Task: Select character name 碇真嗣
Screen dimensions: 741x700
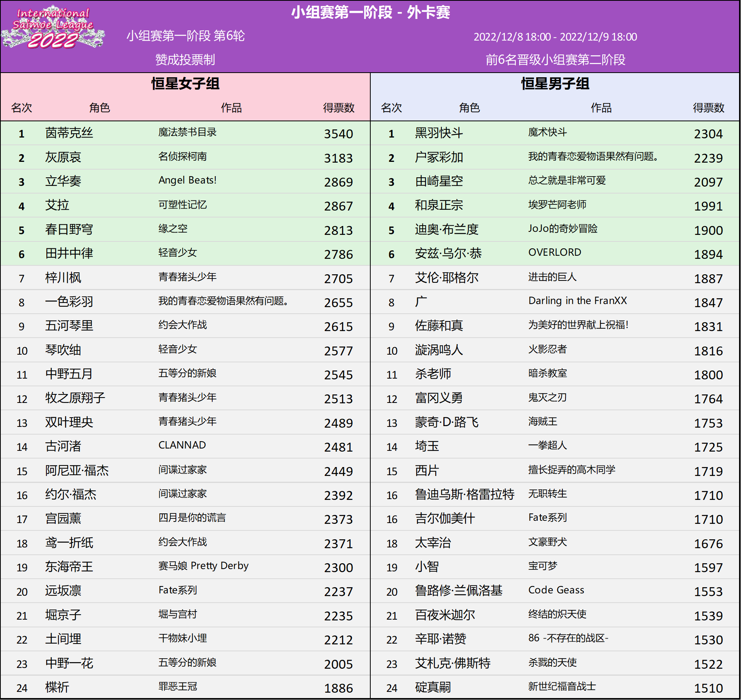Action: [x=433, y=688]
